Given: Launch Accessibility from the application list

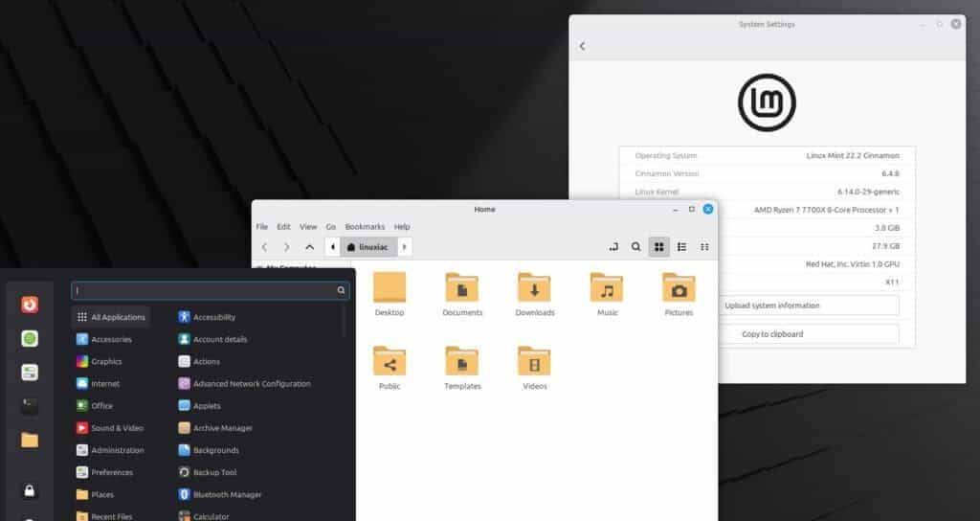Looking at the screenshot, I should tap(207, 317).
